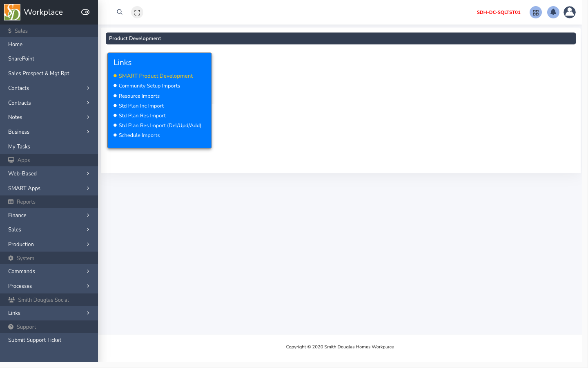The width and height of the screenshot is (588, 368).
Task: Expand the Sales reports chevron
Action: coord(88,229)
